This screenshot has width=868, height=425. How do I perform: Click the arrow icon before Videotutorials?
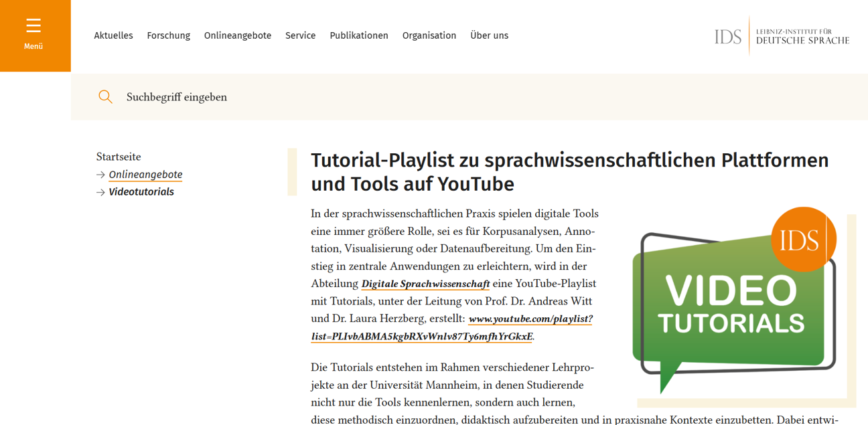tap(99, 191)
